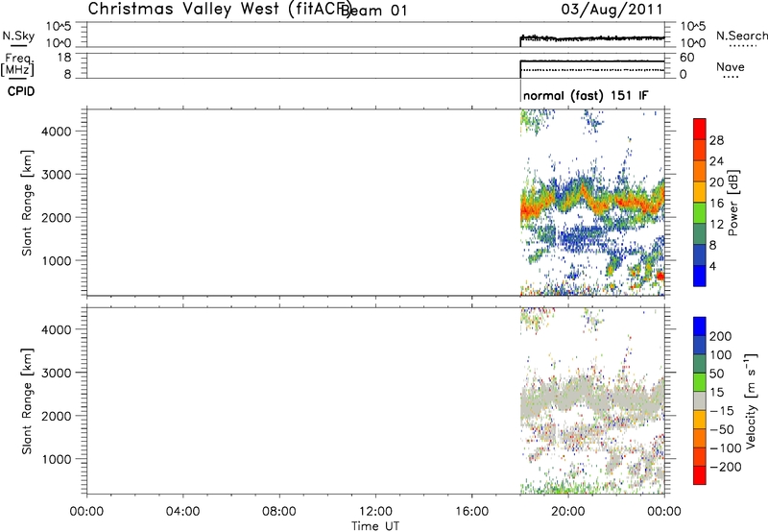
Task: Click the 'Beam 01' label
Action: click(374, 11)
